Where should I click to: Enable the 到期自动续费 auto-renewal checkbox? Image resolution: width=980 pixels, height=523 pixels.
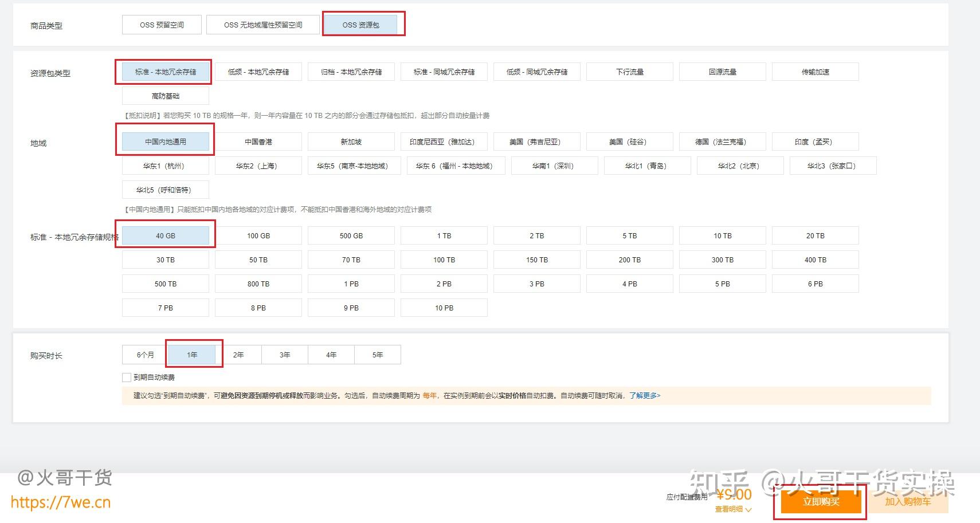pyautogui.click(x=127, y=377)
